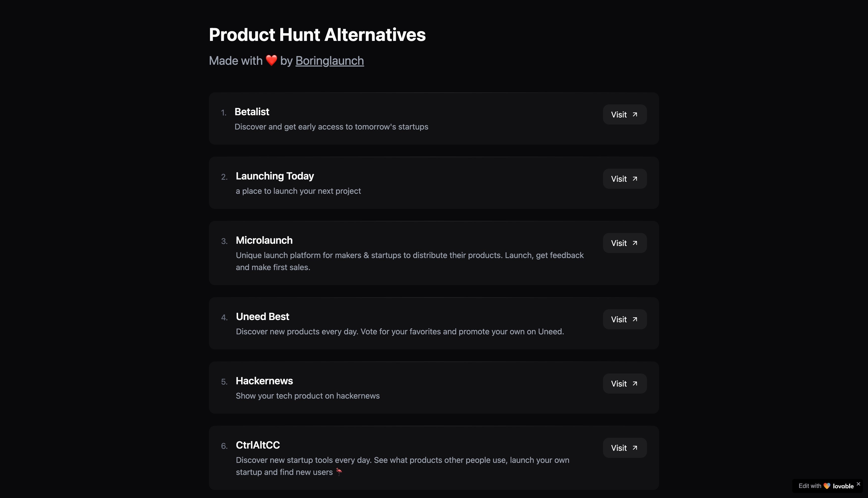Select the Betalist list entry

tap(433, 119)
